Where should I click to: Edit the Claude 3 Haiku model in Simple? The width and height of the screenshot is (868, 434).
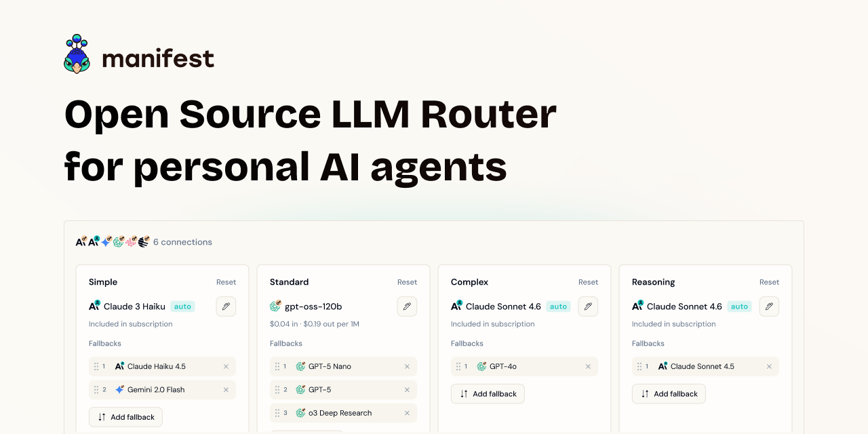coord(226,307)
